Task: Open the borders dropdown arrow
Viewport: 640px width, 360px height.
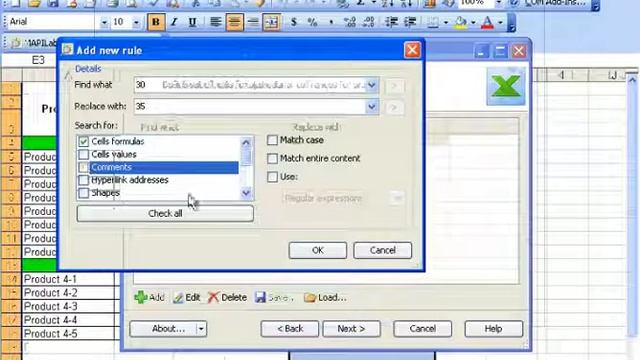Action: [x=446, y=22]
